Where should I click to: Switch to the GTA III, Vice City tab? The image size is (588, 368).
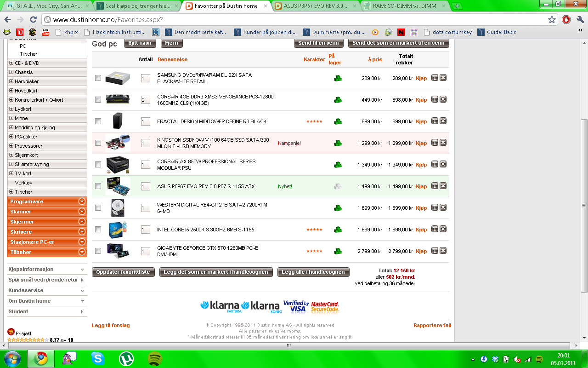(47, 6)
